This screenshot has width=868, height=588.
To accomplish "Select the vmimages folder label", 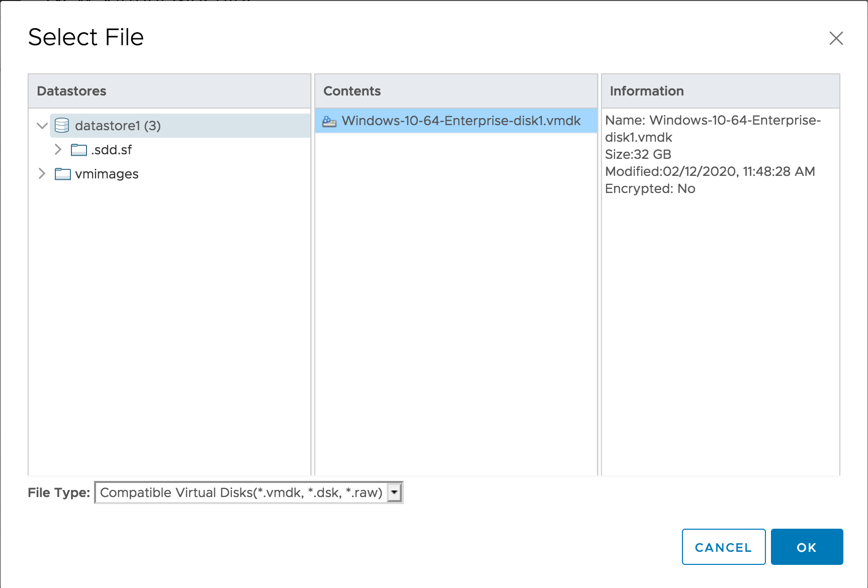I will pyautogui.click(x=107, y=174).
